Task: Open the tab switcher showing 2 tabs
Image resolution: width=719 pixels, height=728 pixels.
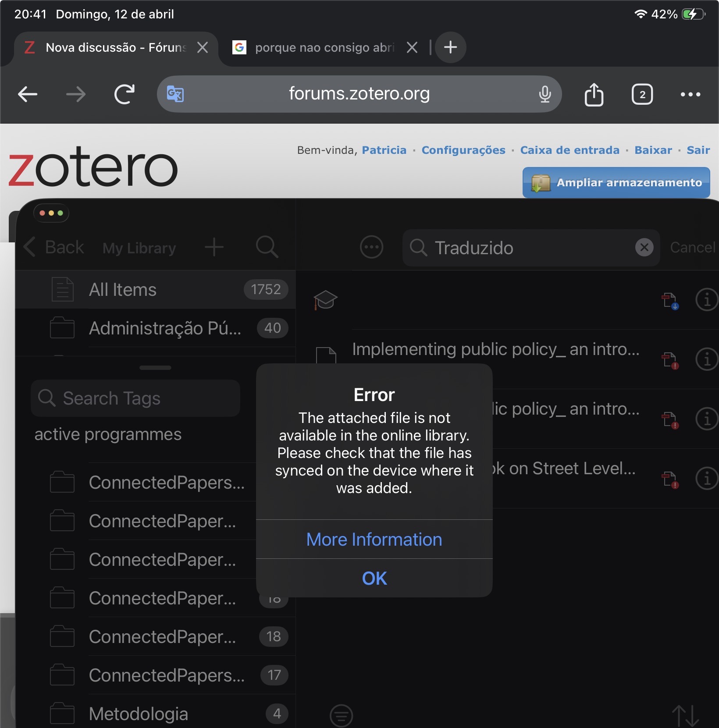Action: pyautogui.click(x=642, y=94)
